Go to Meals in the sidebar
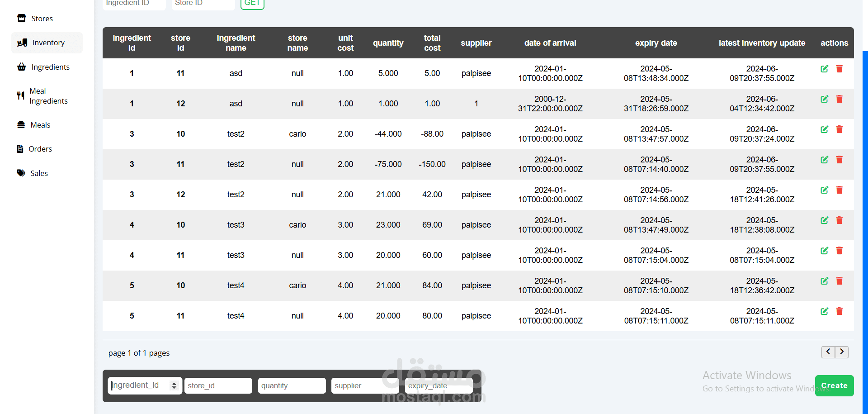 pos(47,125)
